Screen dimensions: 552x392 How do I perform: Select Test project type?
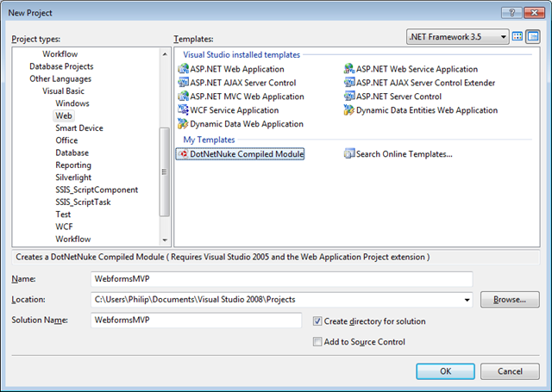(x=63, y=215)
